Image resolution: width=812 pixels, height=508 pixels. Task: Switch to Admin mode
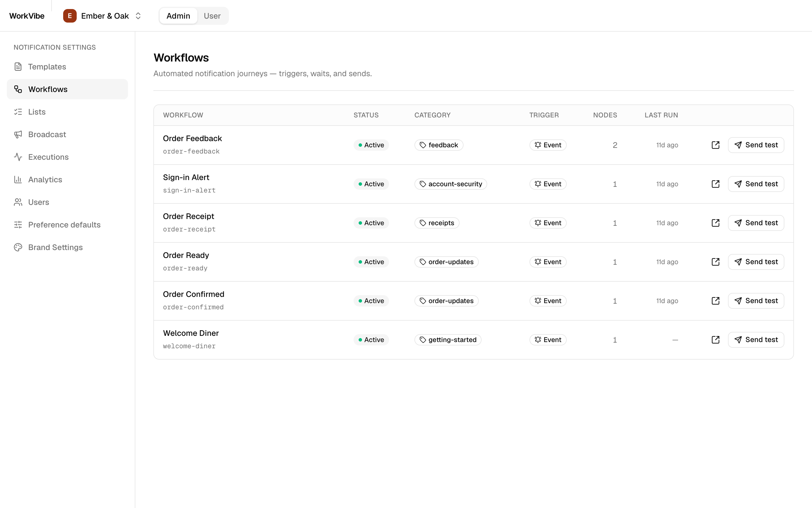click(178, 16)
